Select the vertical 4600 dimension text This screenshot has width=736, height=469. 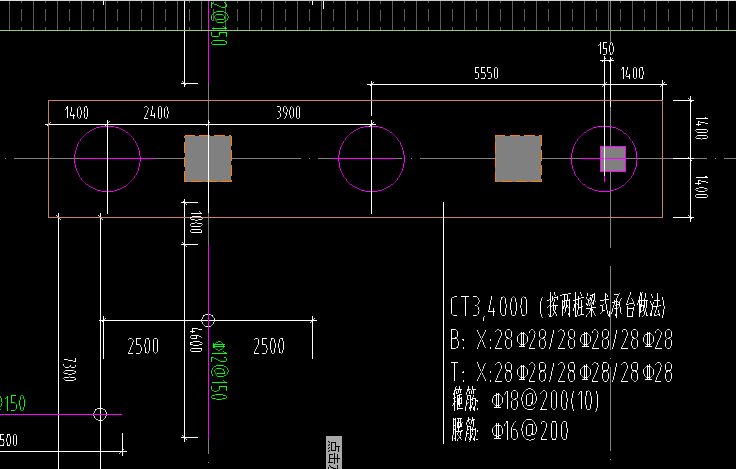click(x=196, y=340)
